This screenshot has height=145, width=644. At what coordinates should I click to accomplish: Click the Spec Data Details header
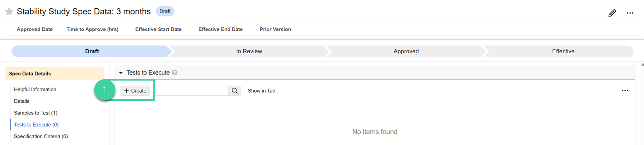[x=30, y=74]
